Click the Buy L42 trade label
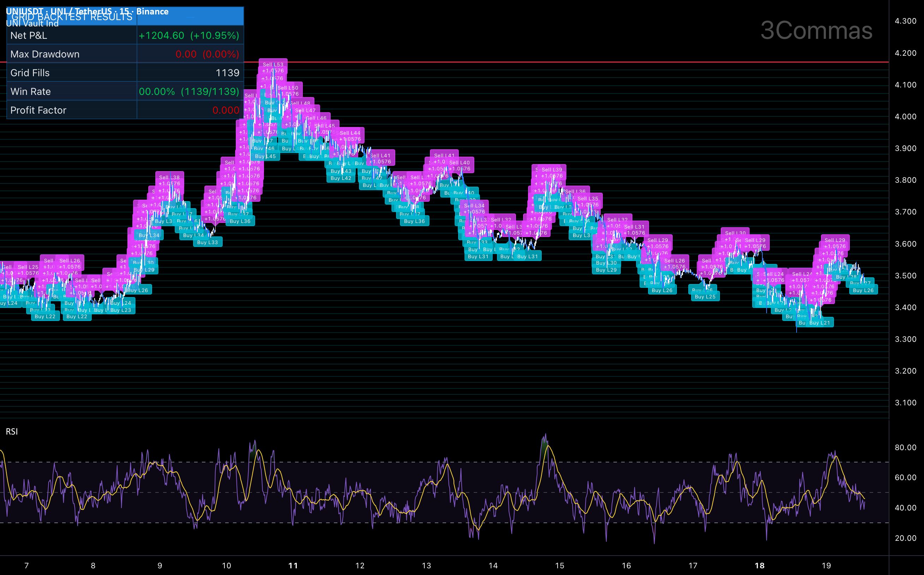 [x=341, y=178]
